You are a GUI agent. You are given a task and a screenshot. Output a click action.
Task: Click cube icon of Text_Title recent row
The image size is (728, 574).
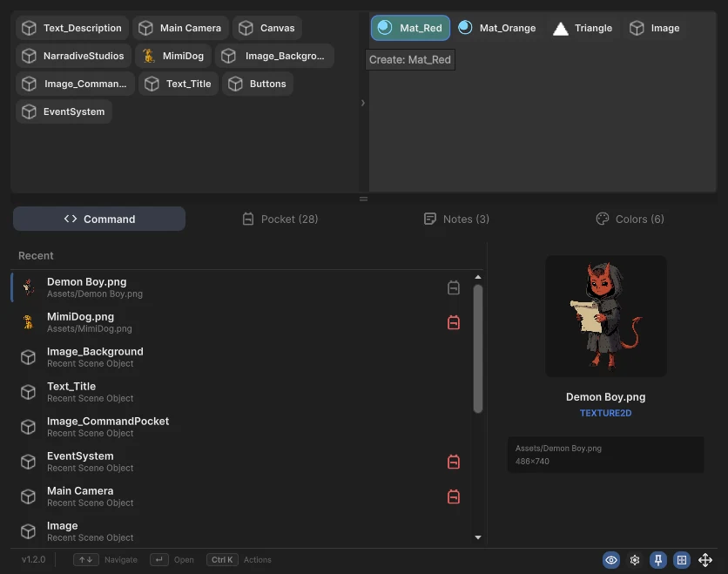[x=29, y=392]
